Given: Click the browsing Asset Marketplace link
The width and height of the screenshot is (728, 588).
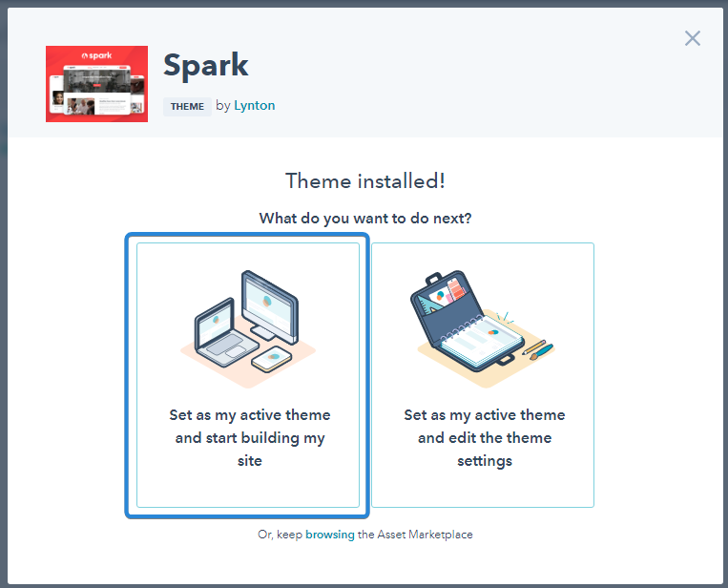Looking at the screenshot, I should pyautogui.click(x=329, y=535).
